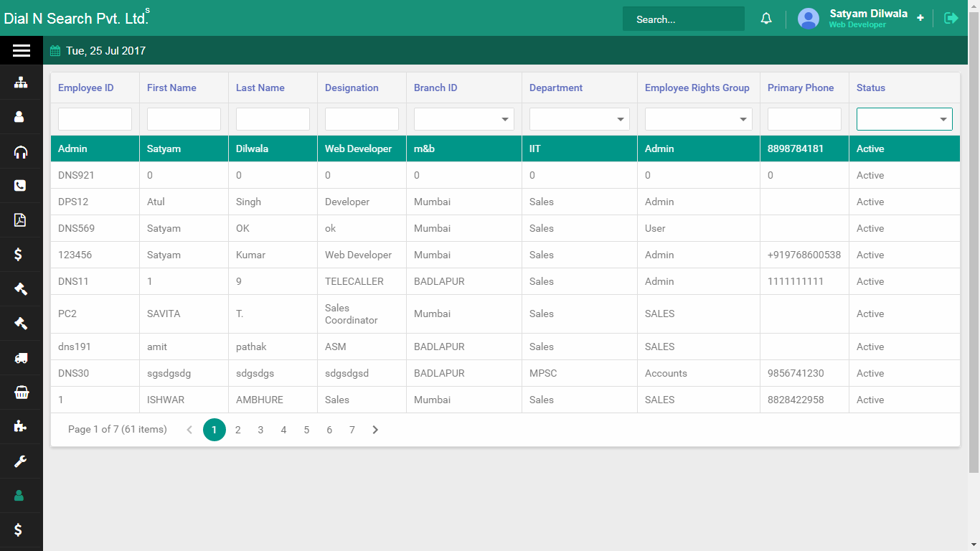Click the Sales Coordinator designation cell
980x551 pixels.
362,314
